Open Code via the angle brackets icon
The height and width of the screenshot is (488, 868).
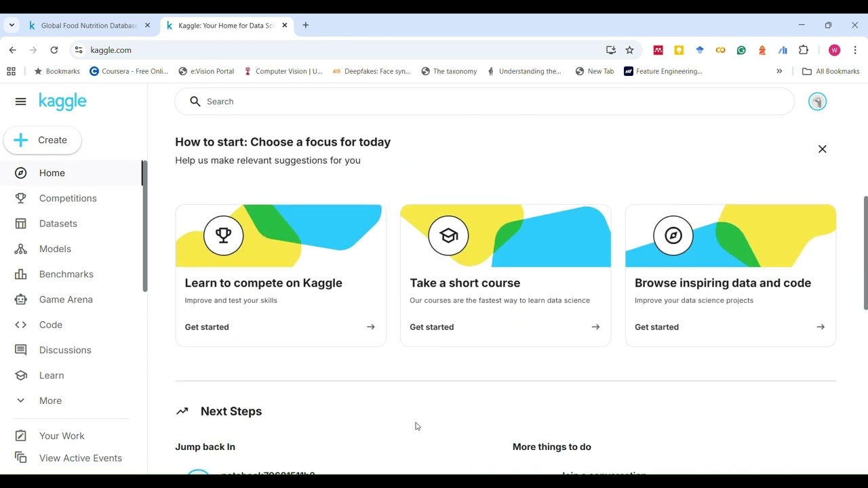[21, 325]
